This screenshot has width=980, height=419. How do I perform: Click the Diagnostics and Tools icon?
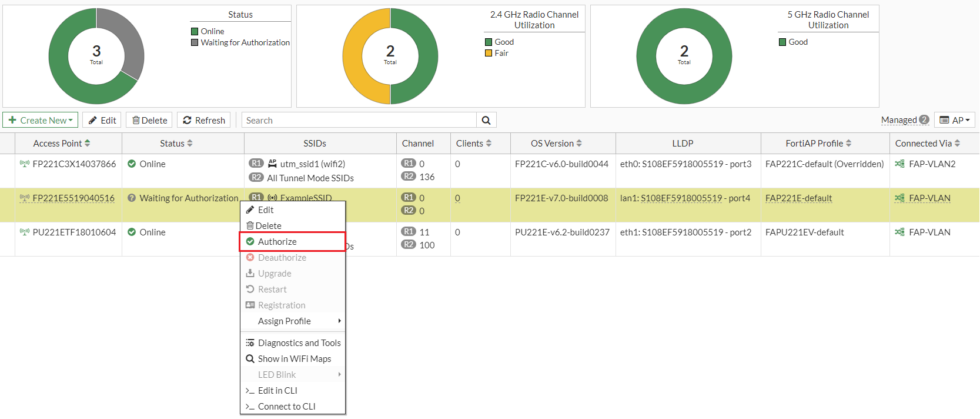point(250,342)
